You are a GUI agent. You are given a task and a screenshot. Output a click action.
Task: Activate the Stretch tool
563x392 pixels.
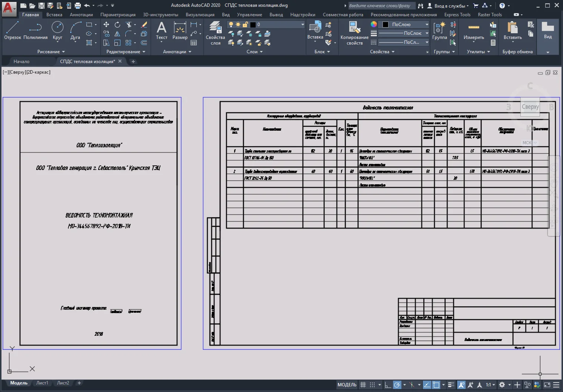pos(106,43)
